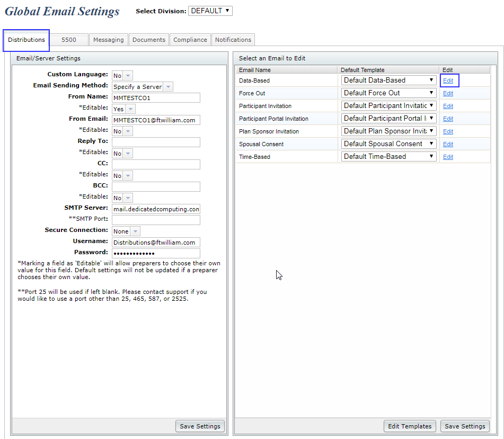Switch to the 5500 tab
Image resolution: width=504 pixels, height=439 pixels.
tap(69, 40)
